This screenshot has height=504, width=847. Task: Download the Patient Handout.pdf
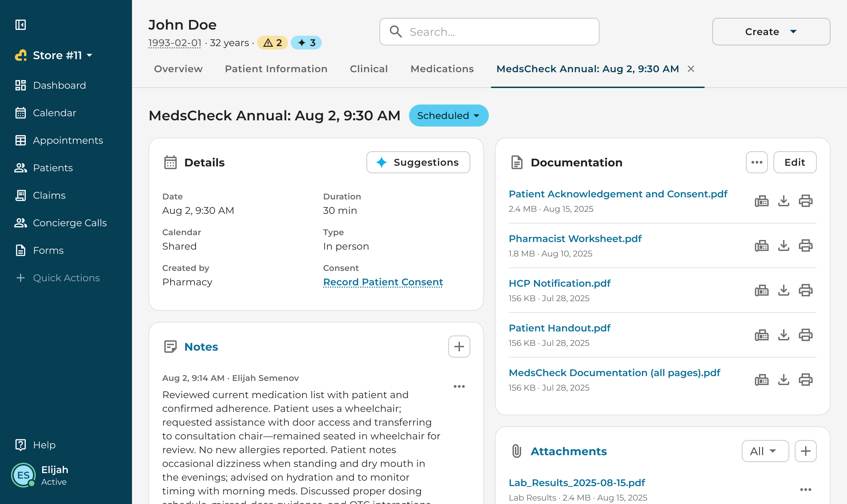tap(784, 335)
